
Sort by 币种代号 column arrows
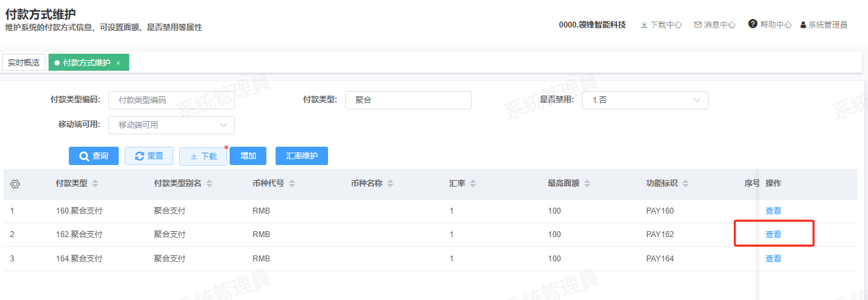coord(292,184)
